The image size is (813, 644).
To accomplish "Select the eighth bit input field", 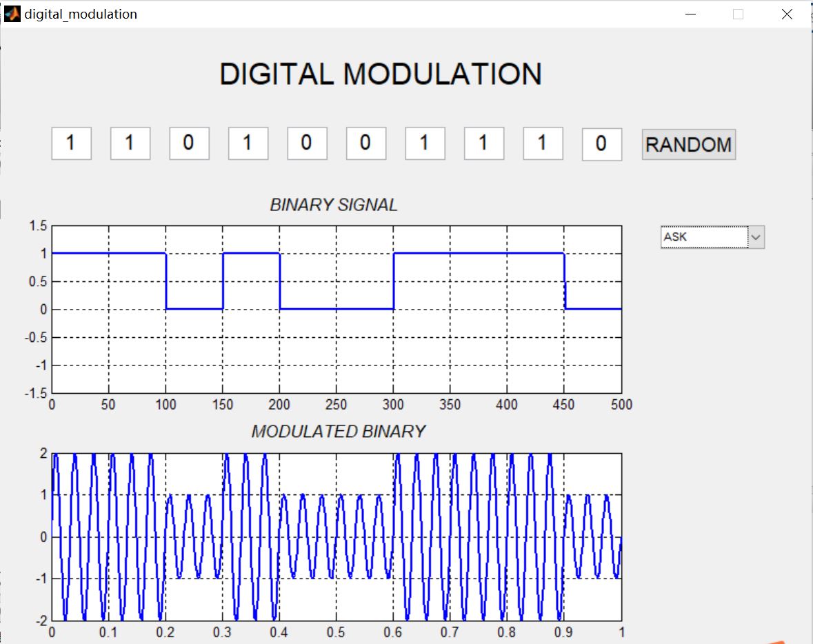I will [484, 143].
